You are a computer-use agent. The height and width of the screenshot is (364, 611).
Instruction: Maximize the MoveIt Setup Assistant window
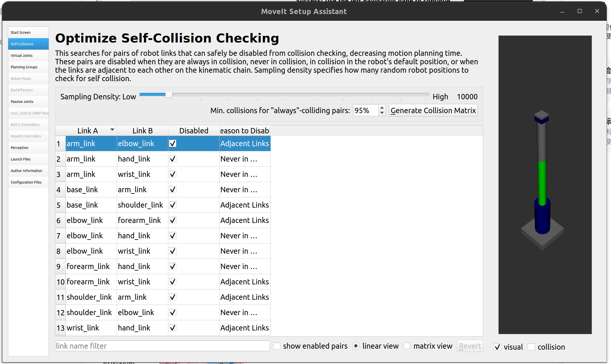580,11
